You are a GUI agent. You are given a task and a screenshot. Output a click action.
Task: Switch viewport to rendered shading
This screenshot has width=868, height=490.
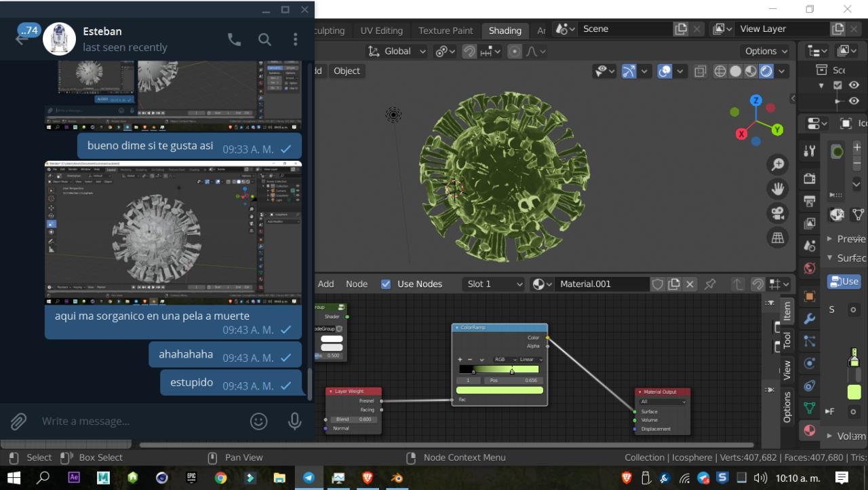click(766, 71)
